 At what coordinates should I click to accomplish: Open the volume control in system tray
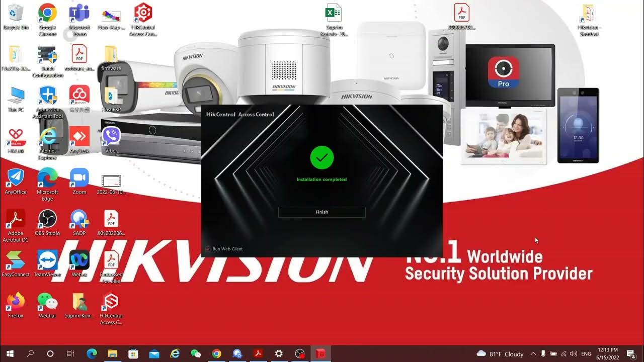point(574,354)
